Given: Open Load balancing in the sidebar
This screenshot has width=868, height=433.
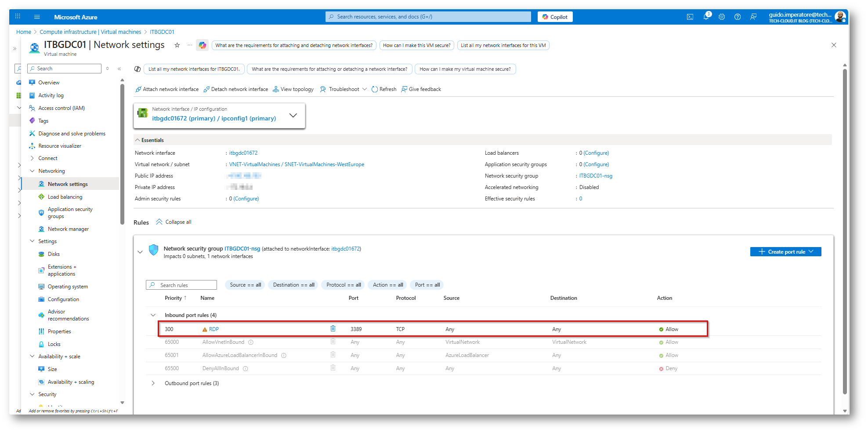Looking at the screenshot, I should (x=65, y=197).
